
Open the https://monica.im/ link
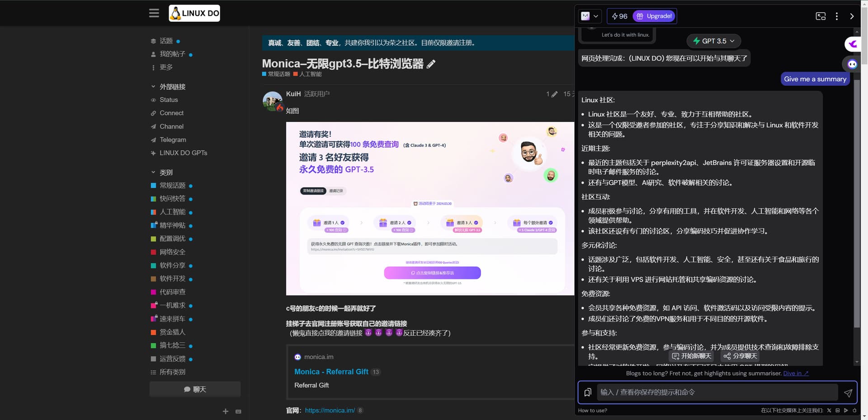pos(330,411)
